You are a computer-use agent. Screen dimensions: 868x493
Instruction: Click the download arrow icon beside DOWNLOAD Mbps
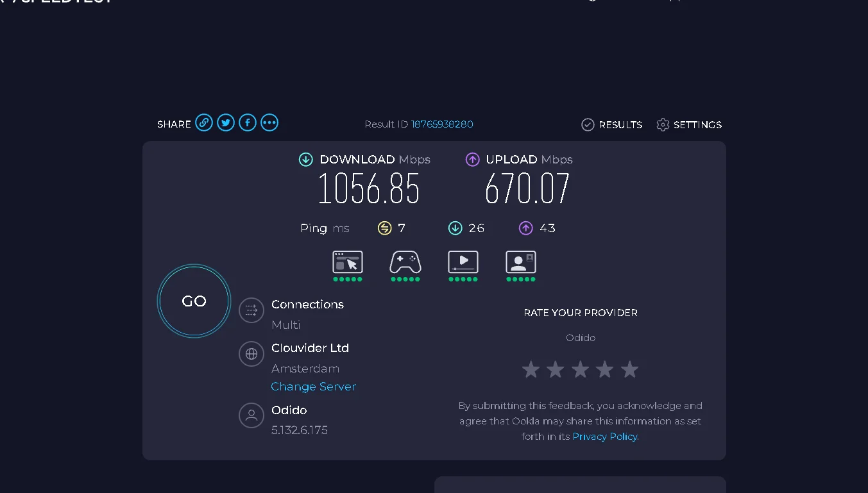point(306,160)
